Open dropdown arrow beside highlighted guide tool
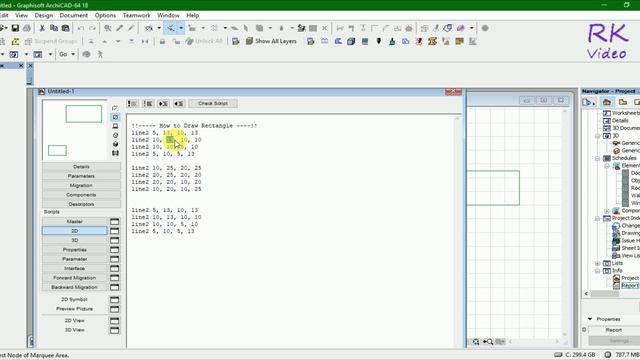The width and height of the screenshot is (640, 360). click(181, 28)
